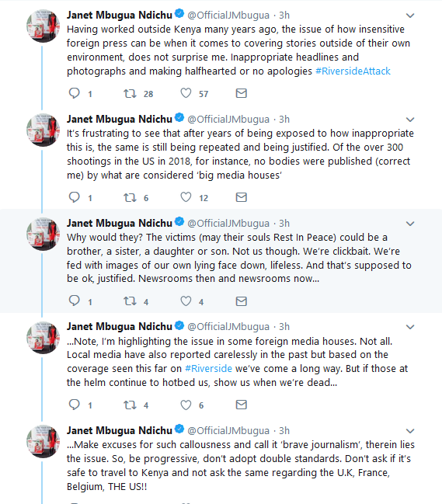
Task: Open the profile avatar beside the 'Note' tweet
Action: [x=43, y=338]
